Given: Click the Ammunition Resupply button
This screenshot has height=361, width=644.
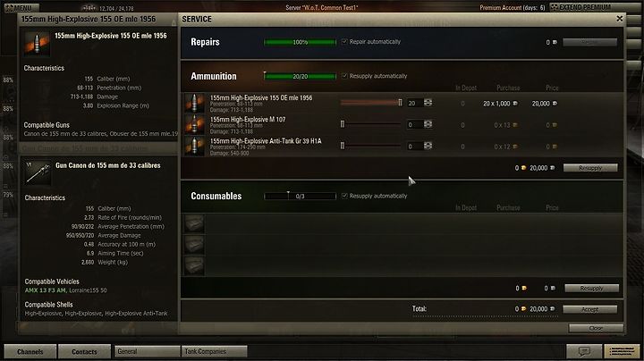Looking at the screenshot, I should coord(590,168).
